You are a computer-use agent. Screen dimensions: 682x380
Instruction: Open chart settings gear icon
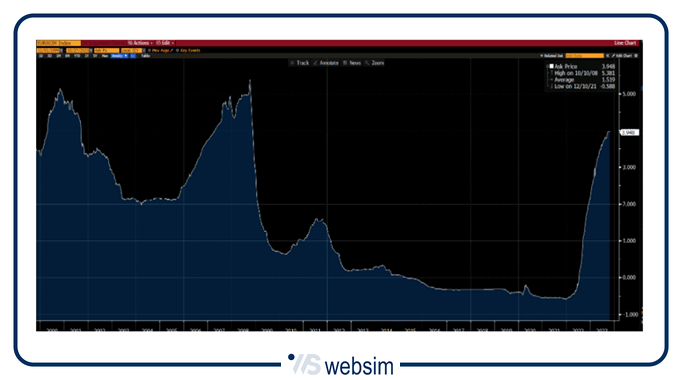[636, 56]
